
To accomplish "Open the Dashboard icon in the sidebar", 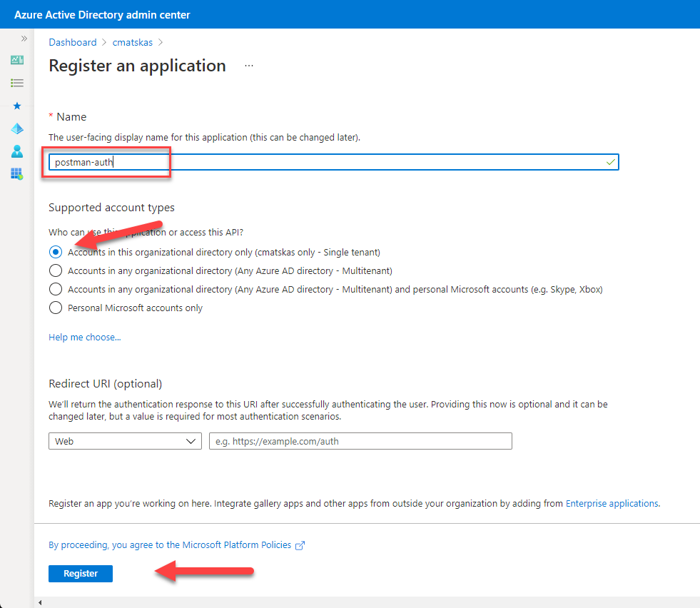I will pos(17,60).
